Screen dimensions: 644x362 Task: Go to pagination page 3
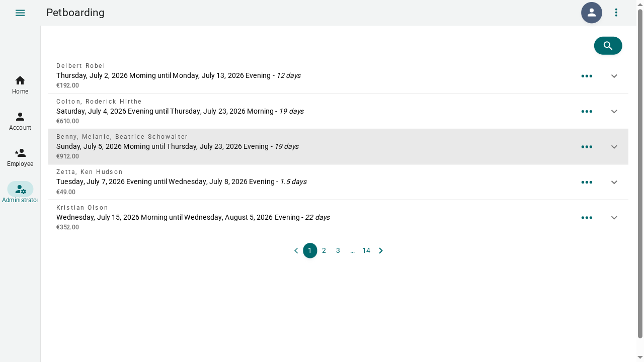point(338,250)
